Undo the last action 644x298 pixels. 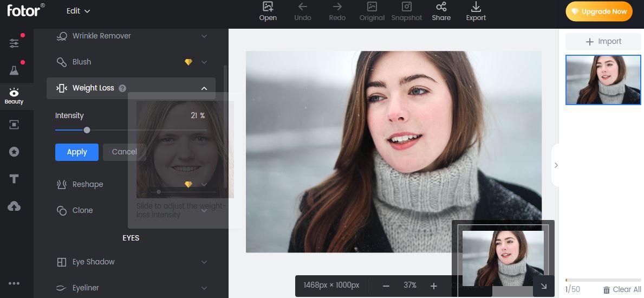point(303,11)
